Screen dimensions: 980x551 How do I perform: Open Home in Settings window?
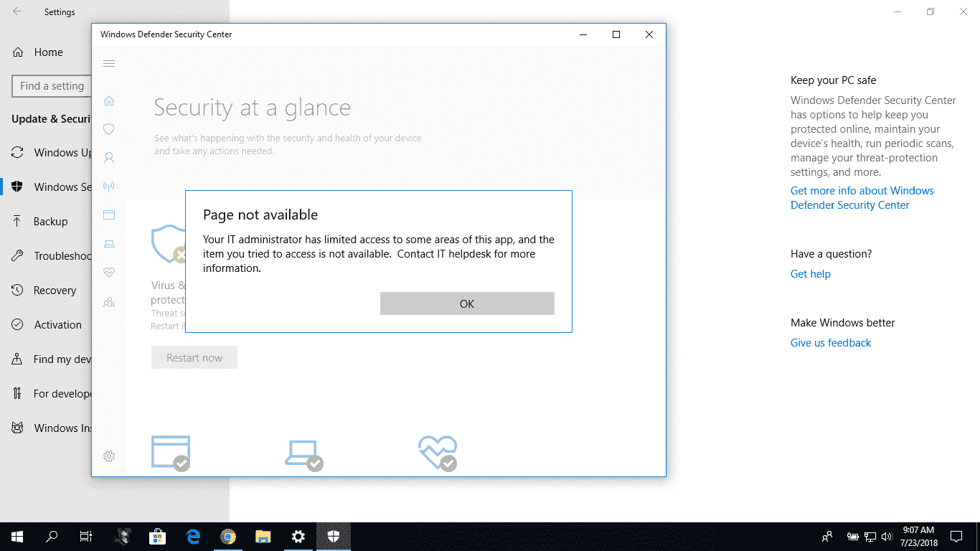(x=38, y=52)
